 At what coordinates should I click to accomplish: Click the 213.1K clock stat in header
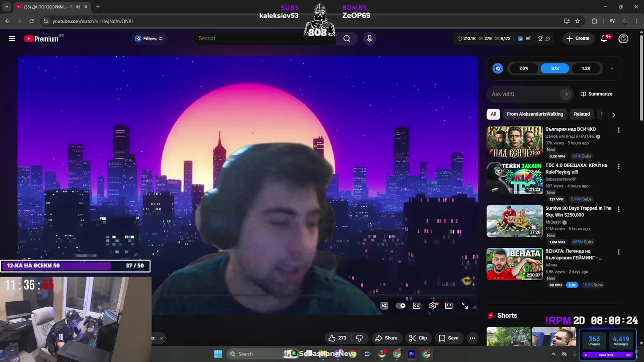tap(466, 38)
